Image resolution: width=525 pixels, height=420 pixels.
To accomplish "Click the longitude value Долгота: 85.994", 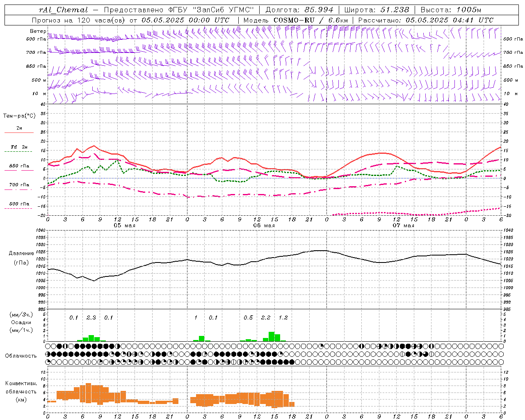I will [299, 10].
